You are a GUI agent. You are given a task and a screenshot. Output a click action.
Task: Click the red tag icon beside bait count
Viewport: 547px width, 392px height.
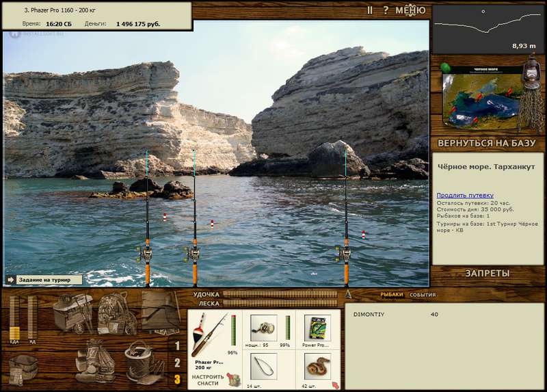[335, 385]
